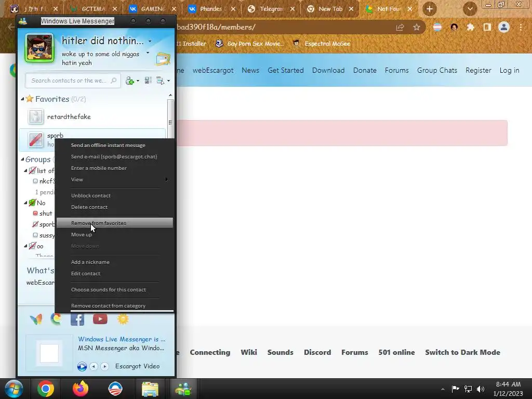Collapse the Groups section triangle
This screenshot has height=399, width=532.
click(22, 159)
